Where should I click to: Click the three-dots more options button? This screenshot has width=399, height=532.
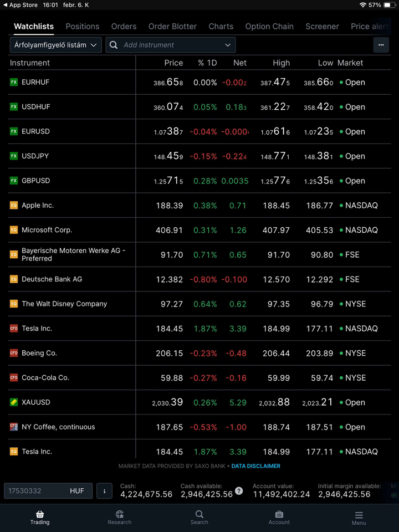pos(381,45)
